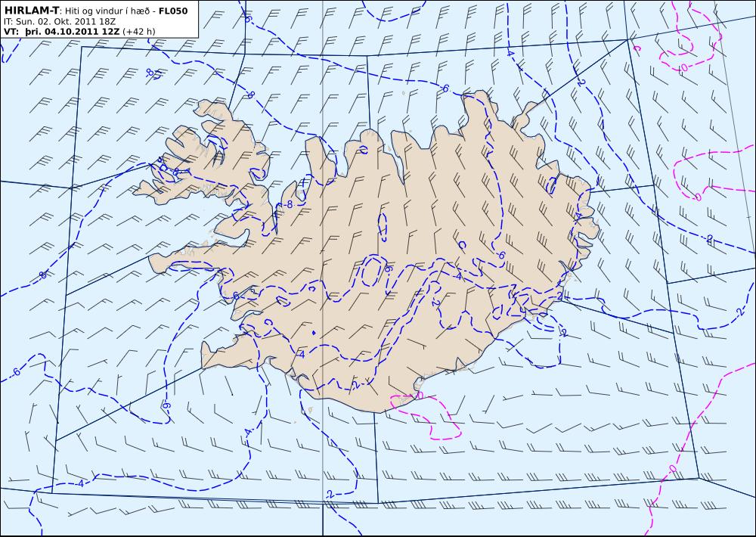This screenshot has height=537, width=756.
Task: Click the '(+42 h)' forecast offset text
Action: pyautogui.click(x=139, y=32)
